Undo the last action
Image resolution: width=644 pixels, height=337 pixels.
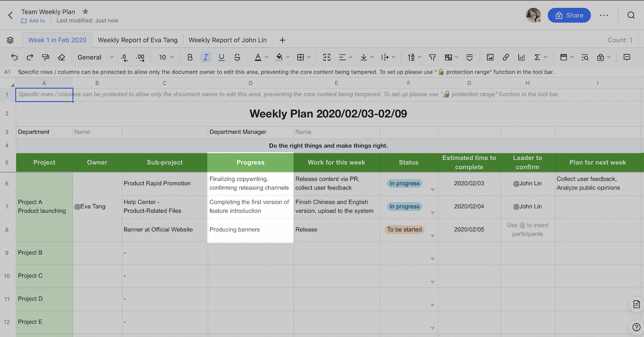[14, 57]
